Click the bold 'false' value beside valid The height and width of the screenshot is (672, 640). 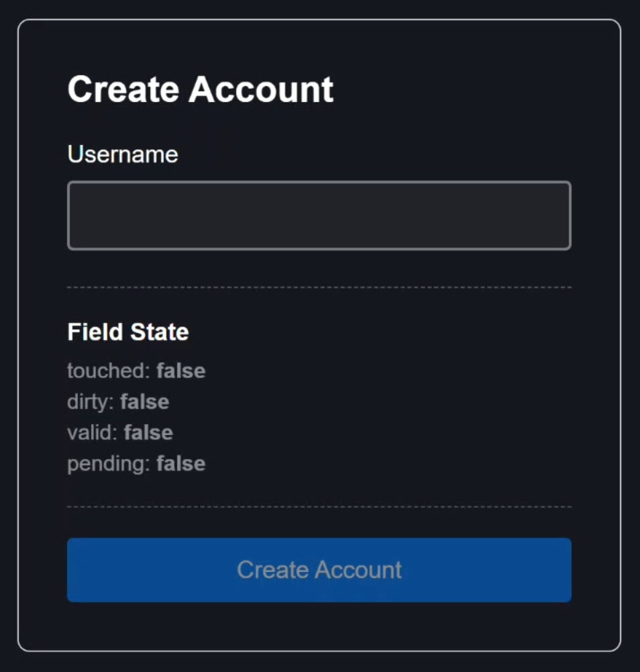pos(148,432)
